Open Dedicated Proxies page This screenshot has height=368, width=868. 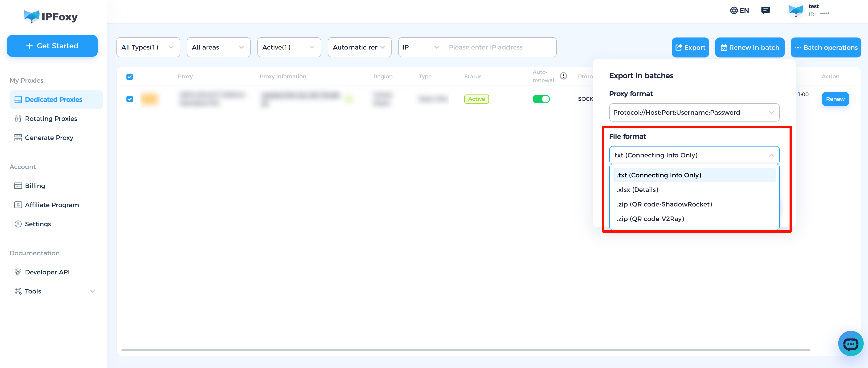coord(56,100)
